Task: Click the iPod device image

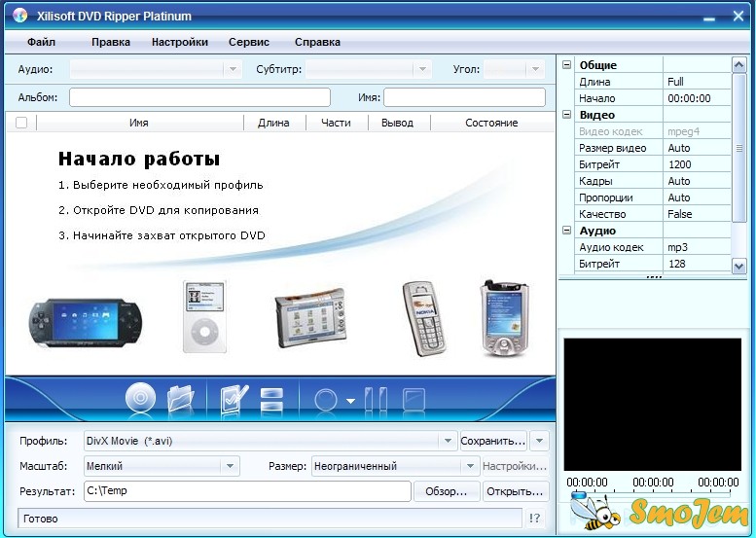Action: (x=204, y=317)
